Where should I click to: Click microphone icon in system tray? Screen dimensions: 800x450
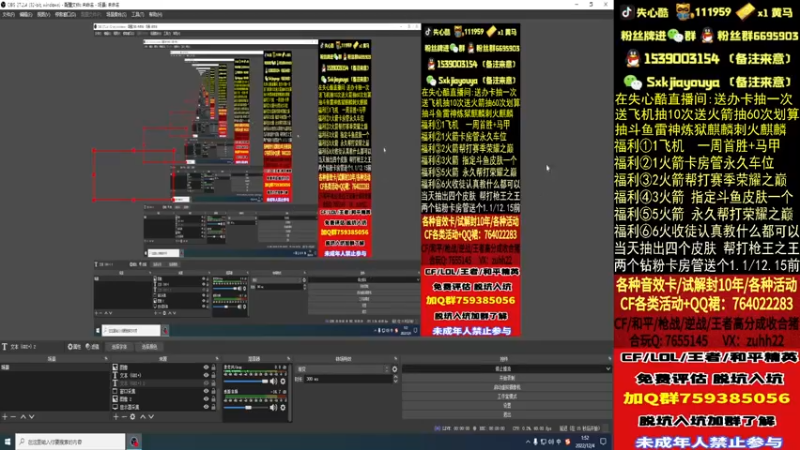[x=535, y=442]
